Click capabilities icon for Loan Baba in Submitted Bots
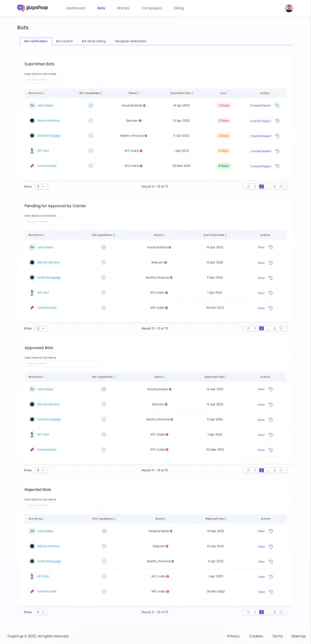The height and width of the screenshot is (644, 311). click(x=91, y=105)
